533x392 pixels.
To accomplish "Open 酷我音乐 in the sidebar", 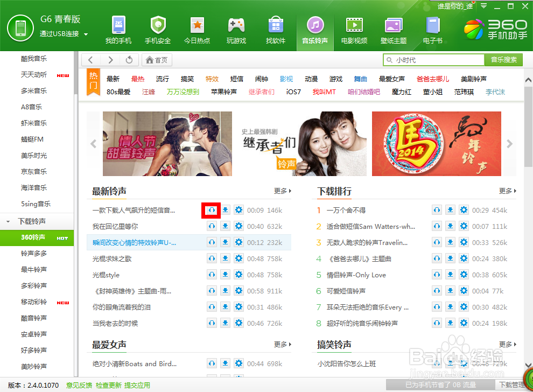I will [34, 59].
